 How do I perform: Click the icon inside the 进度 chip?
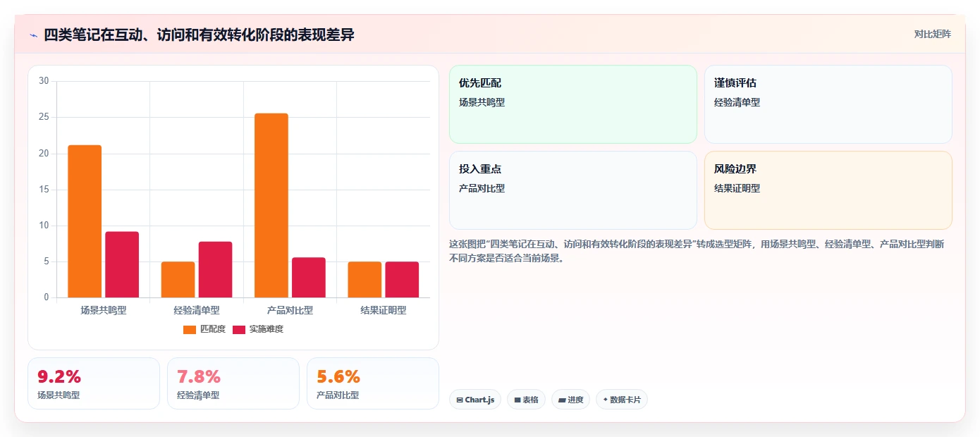coord(561,400)
